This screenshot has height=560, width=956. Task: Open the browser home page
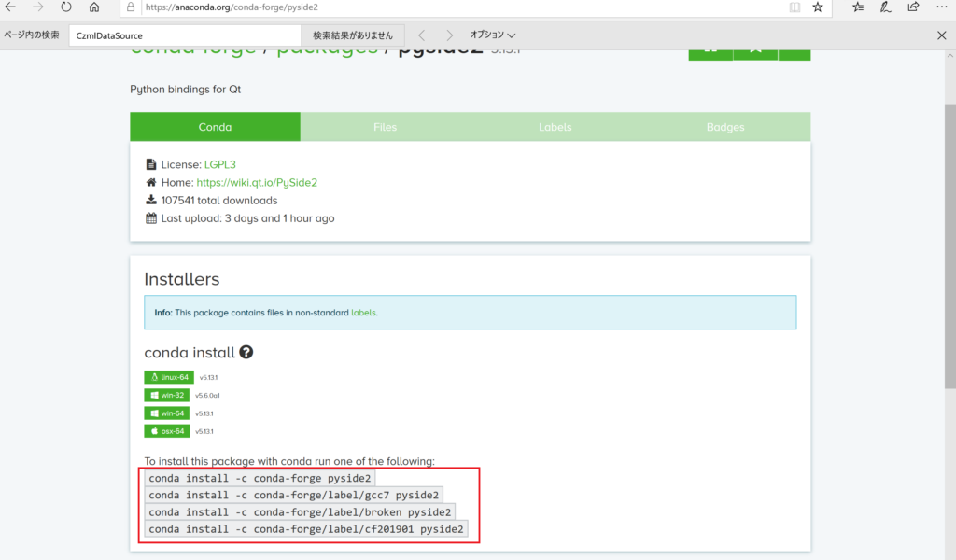94,7
